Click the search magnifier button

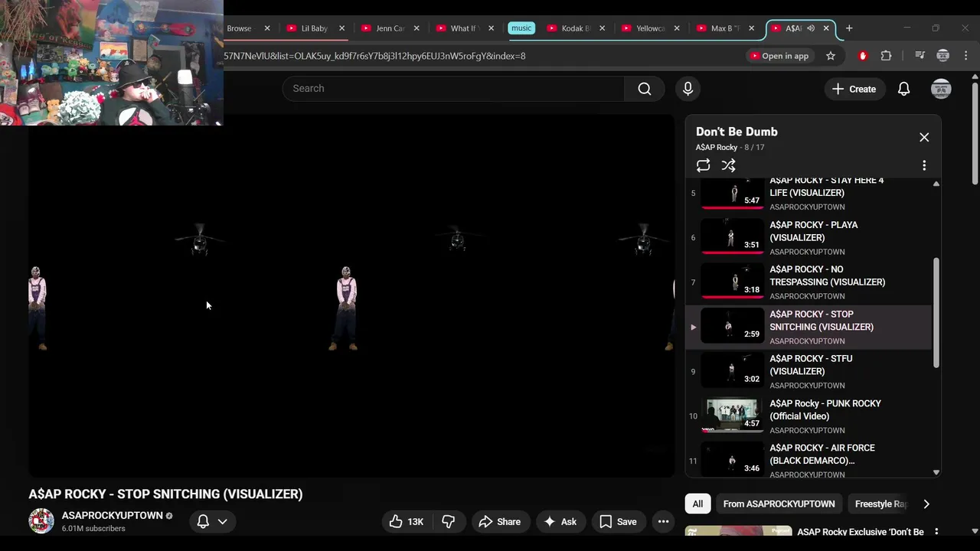pos(645,89)
